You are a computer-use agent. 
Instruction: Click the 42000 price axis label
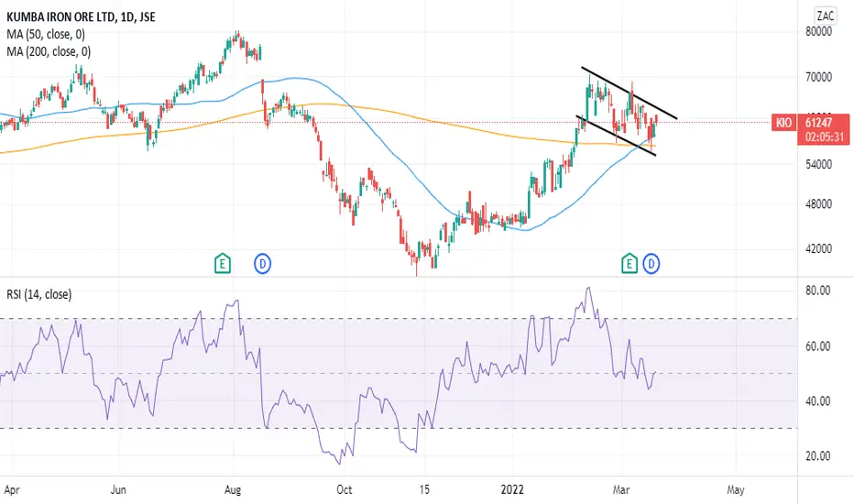818,248
